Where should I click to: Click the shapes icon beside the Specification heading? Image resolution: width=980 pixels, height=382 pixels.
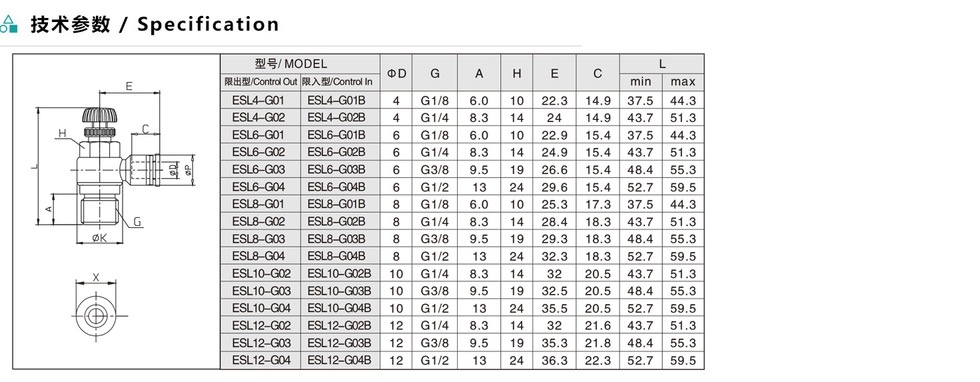point(9,25)
